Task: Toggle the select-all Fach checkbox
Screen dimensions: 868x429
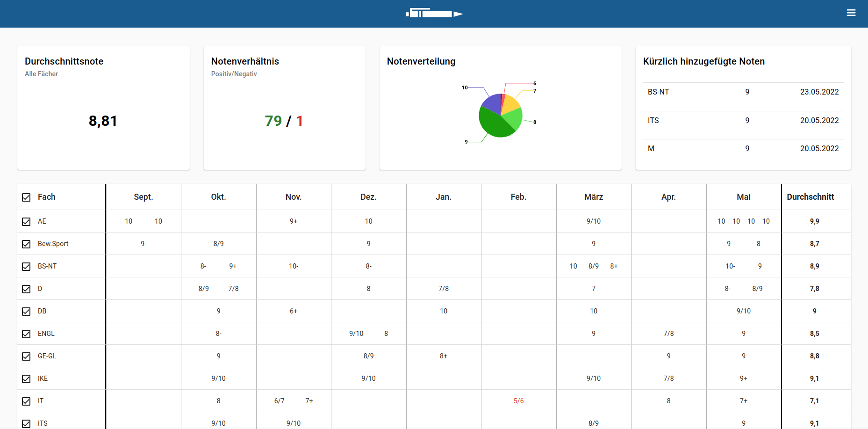Action: pos(26,197)
